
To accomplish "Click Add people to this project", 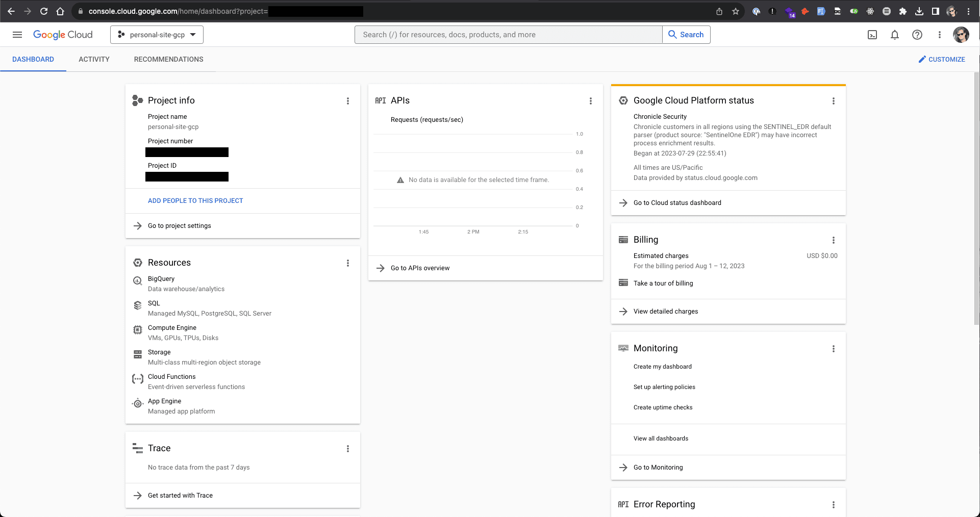I will click(x=195, y=201).
